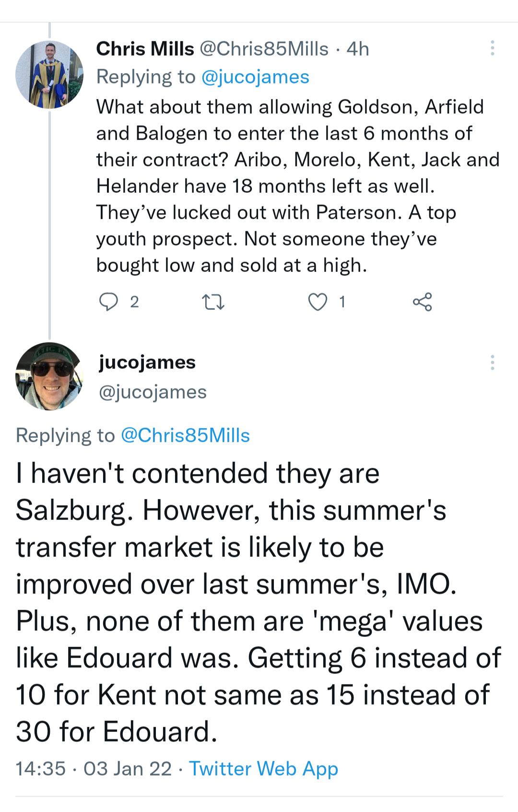Click the @jucojames mention link in reply

[256, 77]
